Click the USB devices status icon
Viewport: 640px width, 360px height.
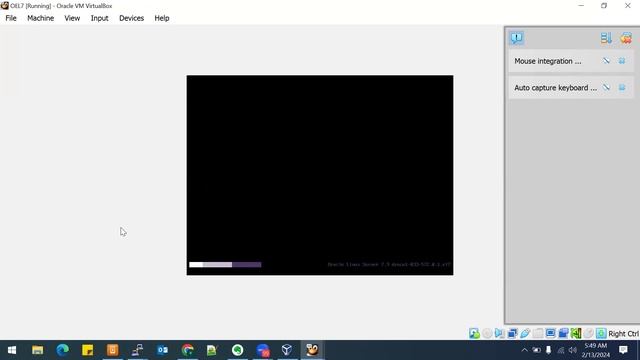[525, 333]
